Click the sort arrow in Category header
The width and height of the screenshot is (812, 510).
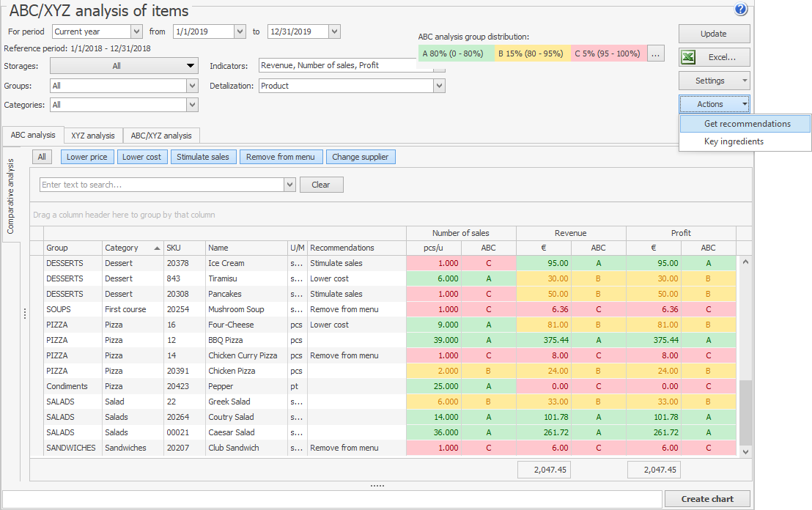[157, 248]
